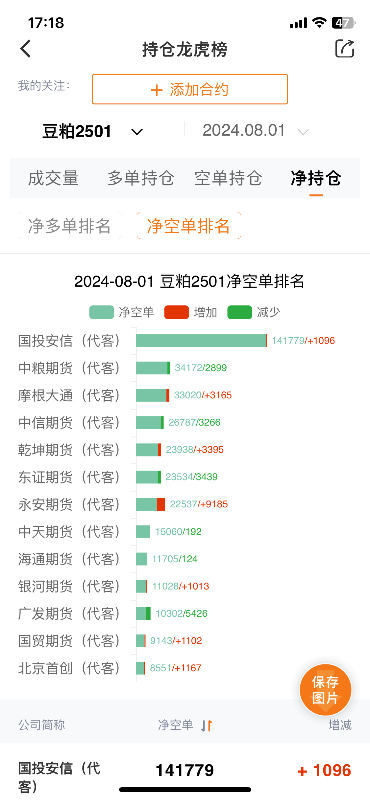Open the 2024.08.01 date dropdown

coord(255,131)
